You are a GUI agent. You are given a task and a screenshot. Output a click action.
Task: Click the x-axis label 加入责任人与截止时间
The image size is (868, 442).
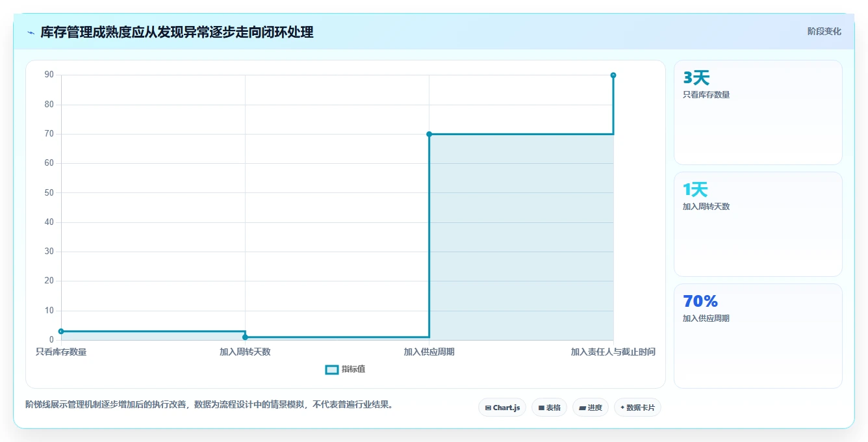(x=613, y=352)
